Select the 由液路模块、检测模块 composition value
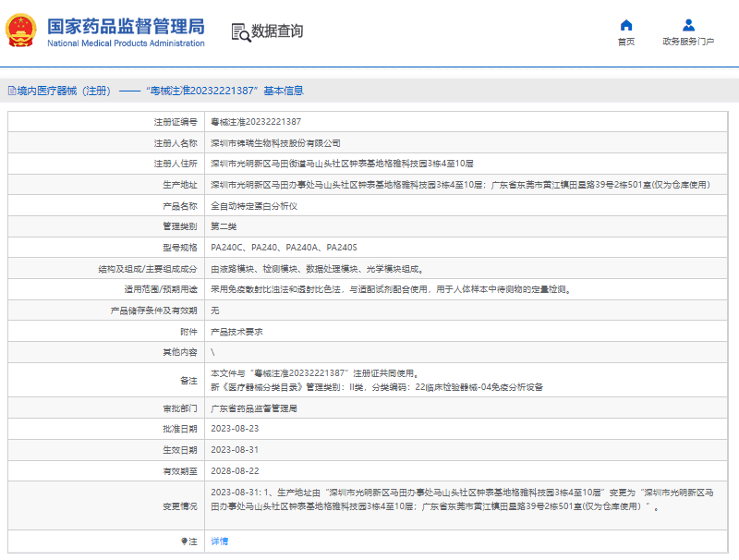Image resolution: width=739 pixels, height=560 pixels. 317,269
